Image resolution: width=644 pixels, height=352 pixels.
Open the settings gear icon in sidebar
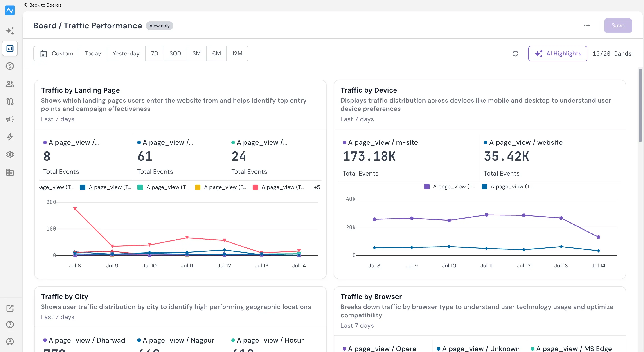10,155
